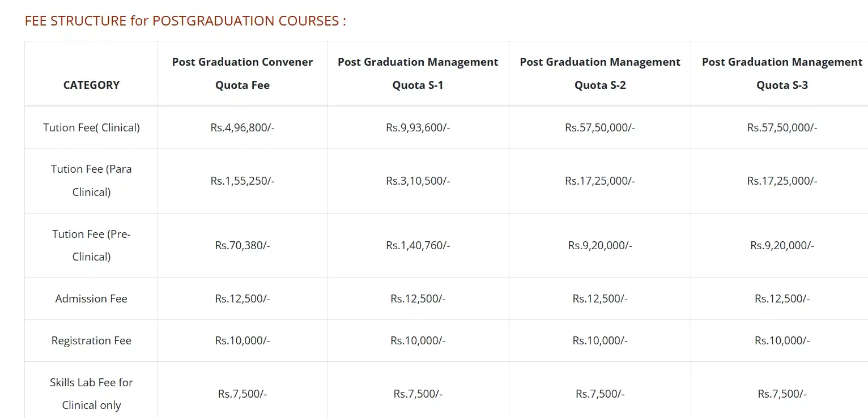Select the Rs.9,93,600/- cell
This screenshot has width=868, height=418.
click(x=418, y=127)
